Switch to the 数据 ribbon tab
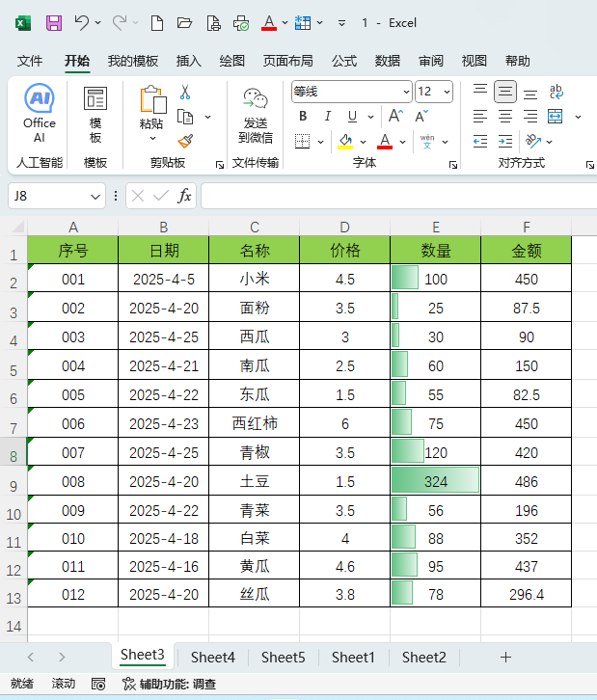597x700 pixels. point(388,61)
